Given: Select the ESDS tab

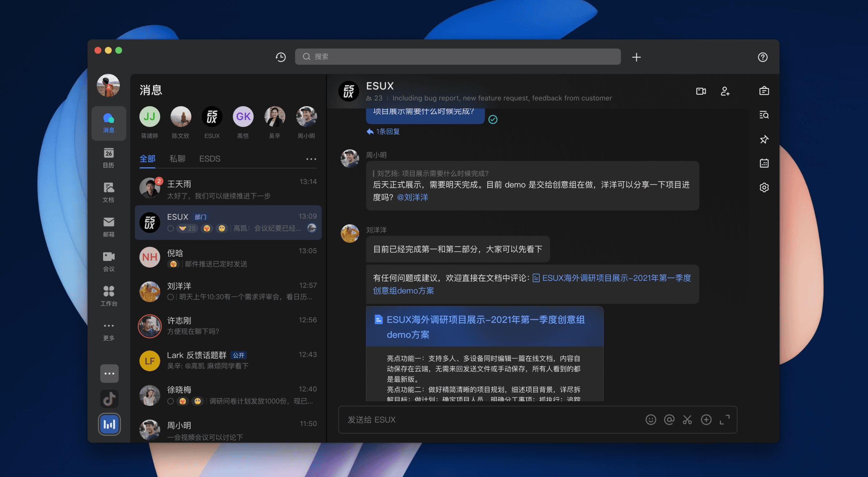Looking at the screenshot, I should pyautogui.click(x=210, y=159).
